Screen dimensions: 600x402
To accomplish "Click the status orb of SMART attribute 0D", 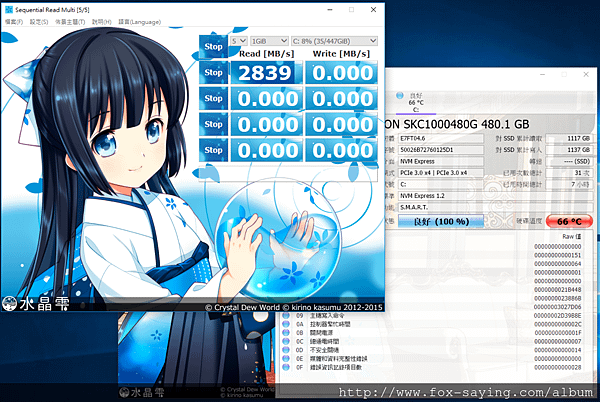I will click(x=286, y=350).
